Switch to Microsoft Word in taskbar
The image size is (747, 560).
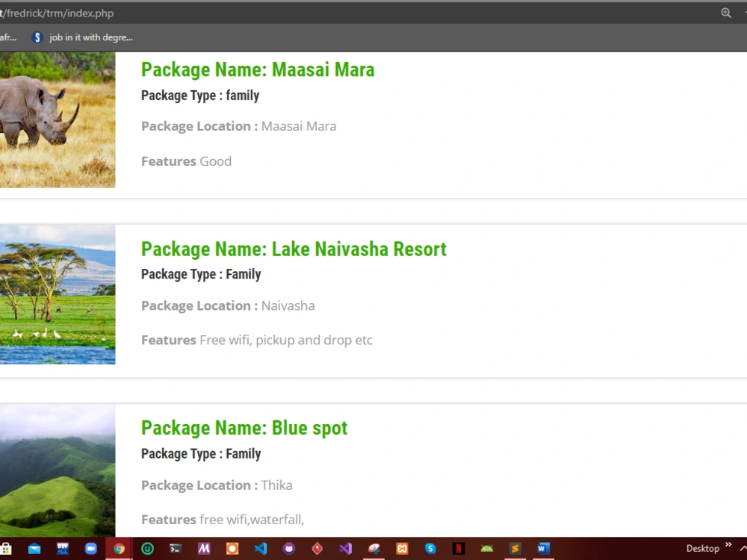click(x=544, y=549)
